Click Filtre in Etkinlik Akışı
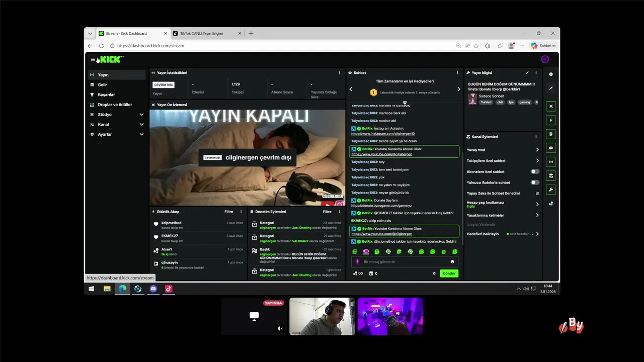 click(x=228, y=212)
